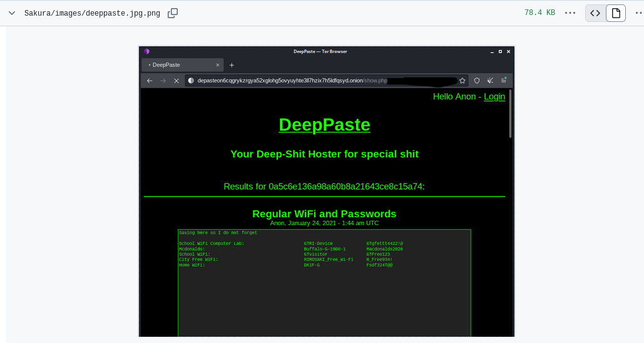The height and width of the screenshot is (343, 644).
Task: Maximize the Tor Browser window
Action: point(500,52)
